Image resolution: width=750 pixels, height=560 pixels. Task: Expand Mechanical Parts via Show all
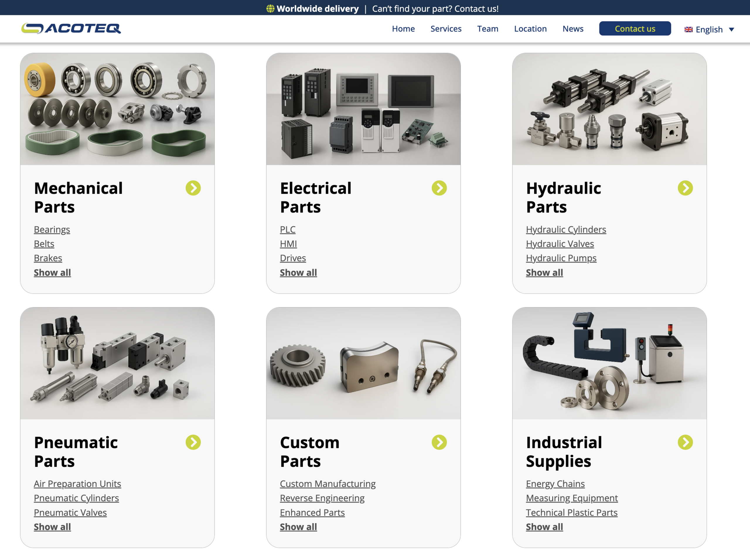coord(52,273)
